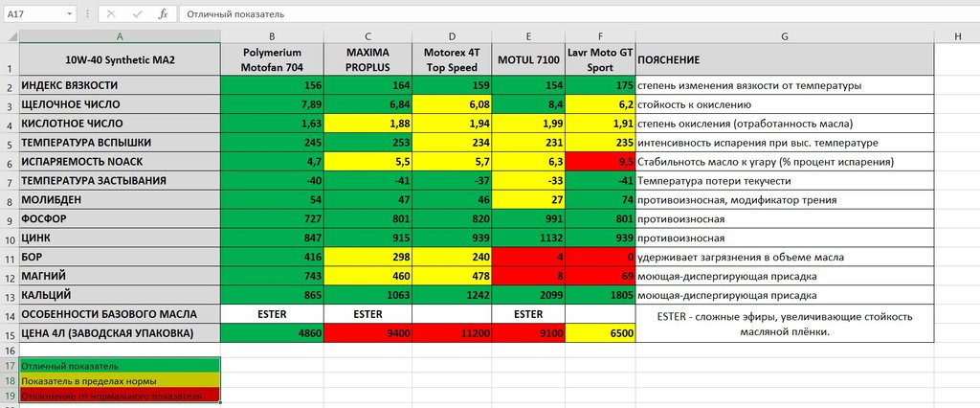Click the 'ТЕМПЕРАТУРА ВСПЫШКИ' row label

point(120,143)
